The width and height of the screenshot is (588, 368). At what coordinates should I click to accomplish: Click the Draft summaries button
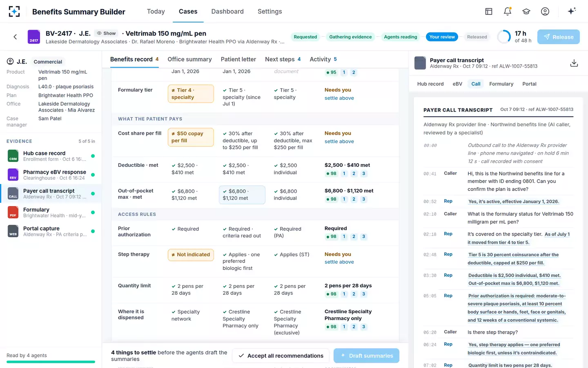click(x=366, y=356)
